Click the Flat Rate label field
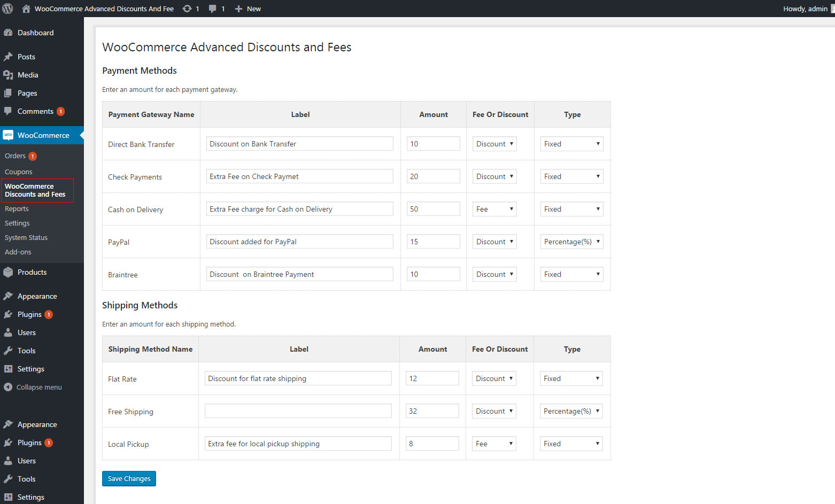Image resolution: width=835 pixels, height=504 pixels. pyautogui.click(x=298, y=378)
